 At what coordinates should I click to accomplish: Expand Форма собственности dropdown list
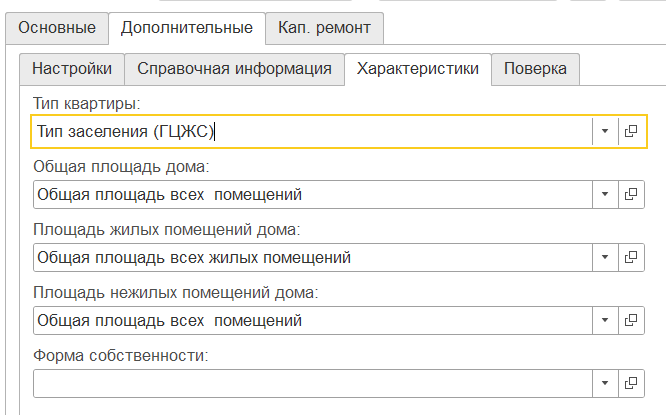pyautogui.click(x=605, y=383)
